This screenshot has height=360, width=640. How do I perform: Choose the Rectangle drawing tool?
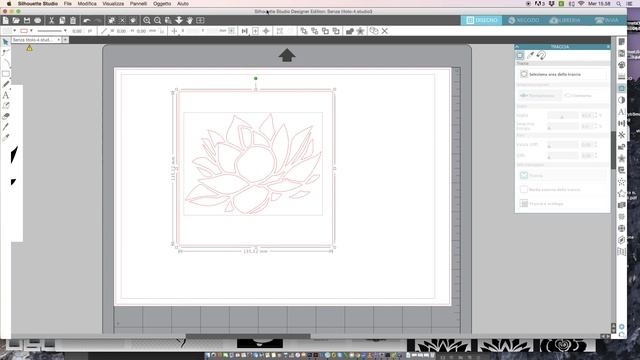click(5, 74)
